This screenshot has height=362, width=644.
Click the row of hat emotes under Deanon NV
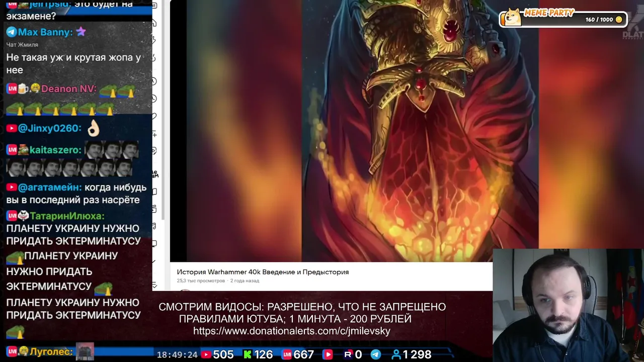coord(60,108)
